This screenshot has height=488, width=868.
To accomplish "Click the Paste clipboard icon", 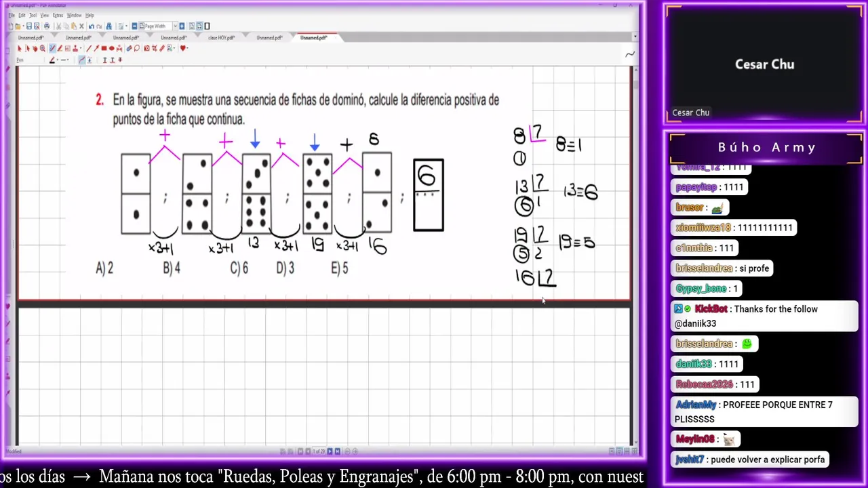I will 74,26.
